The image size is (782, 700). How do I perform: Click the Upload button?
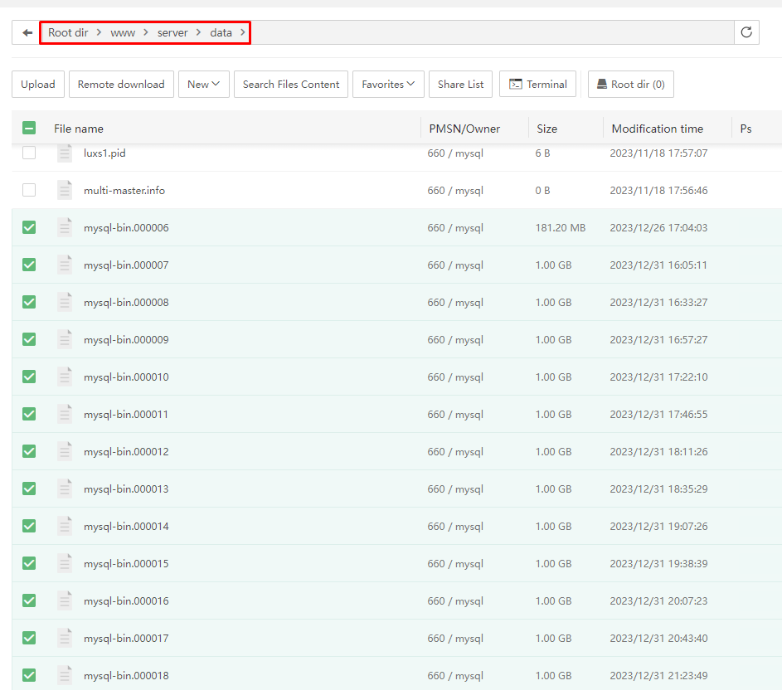[x=38, y=84]
